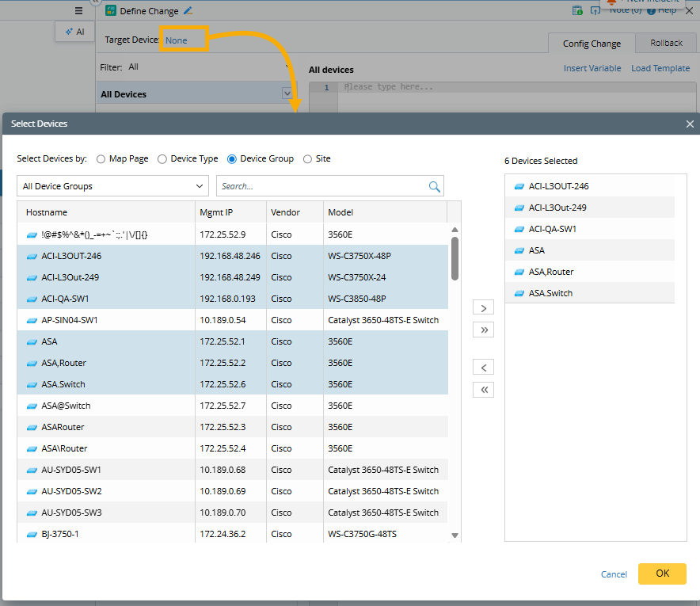
Task: Click the Cancel link
Action: [x=614, y=574]
